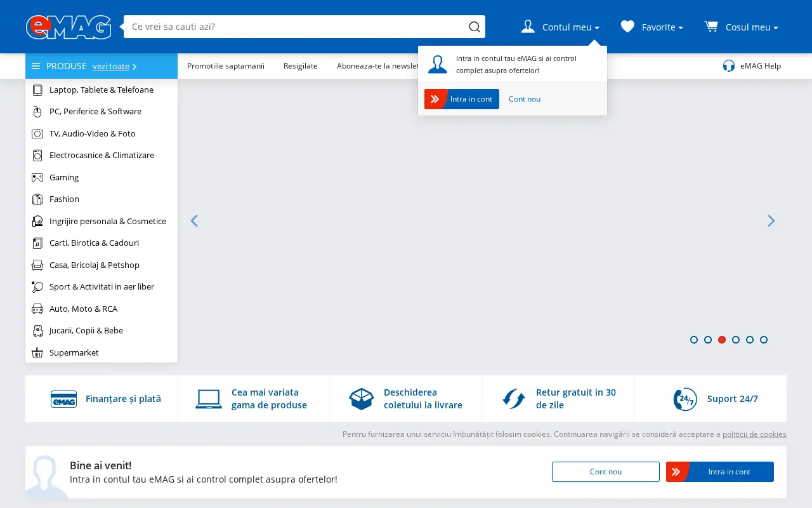Viewport: 812px width, 508px height.
Task: Click Intra in cont in account popup
Action: (x=462, y=99)
